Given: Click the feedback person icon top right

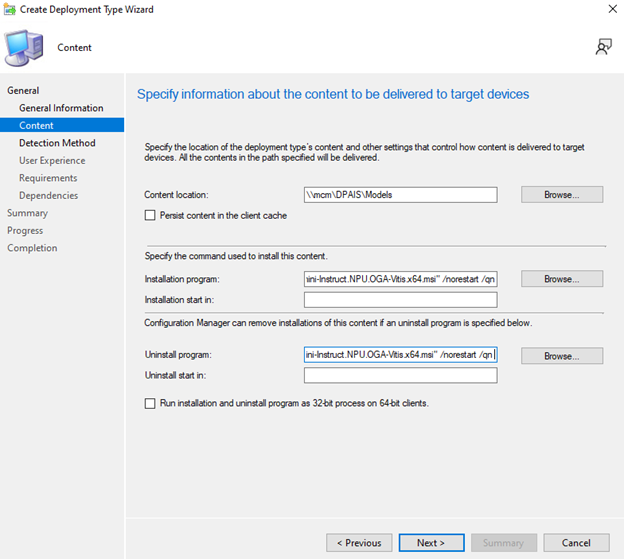Looking at the screenshot, I should click(603, 47).
